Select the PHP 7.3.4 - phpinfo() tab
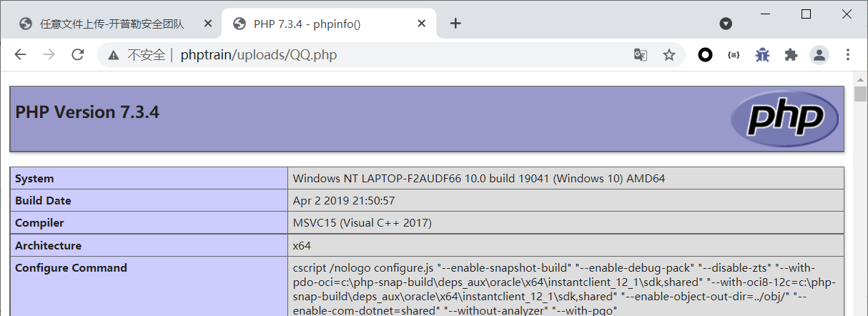Screen dimensions: 868x316 [x=329, y=24]
